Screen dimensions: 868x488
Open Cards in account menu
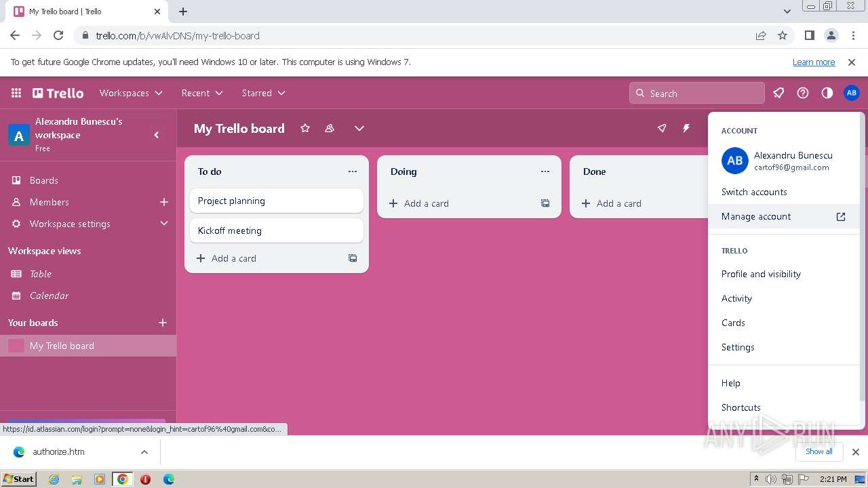point(784,323)
